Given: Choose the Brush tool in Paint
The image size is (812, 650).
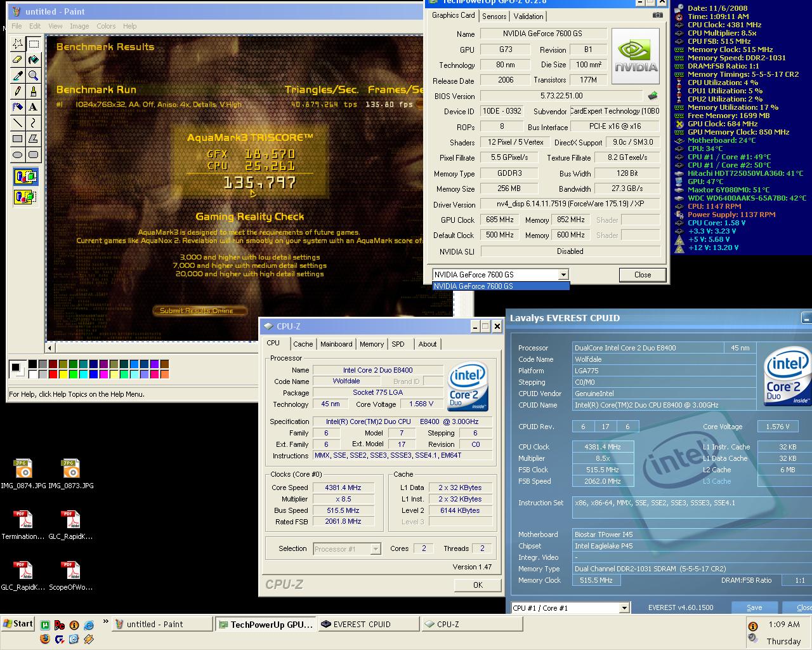Looking at the screenshot, I should click(x=34, y=91).
